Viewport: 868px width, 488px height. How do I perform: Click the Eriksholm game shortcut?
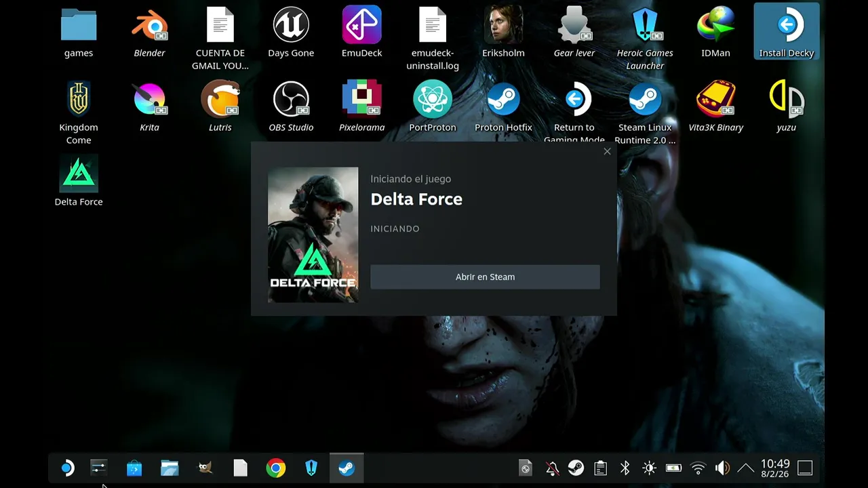(x=503, y=33)
